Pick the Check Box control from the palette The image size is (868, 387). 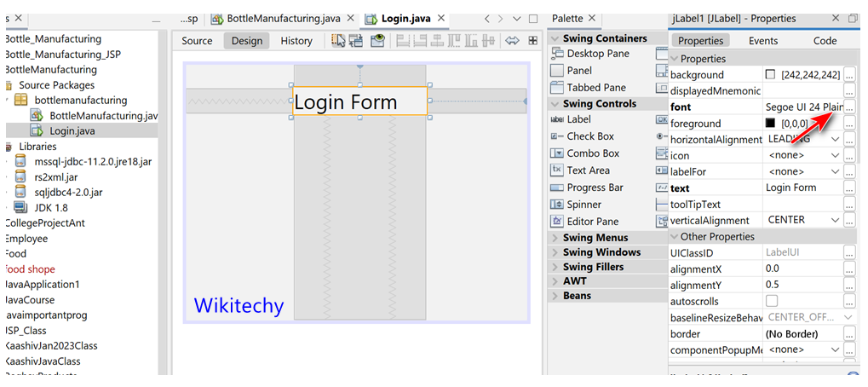pyautogui.click(x=583, y=136)
